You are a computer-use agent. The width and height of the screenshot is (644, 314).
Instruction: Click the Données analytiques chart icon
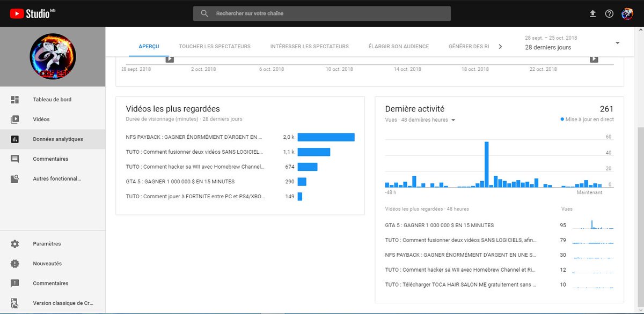click(14, 139)
